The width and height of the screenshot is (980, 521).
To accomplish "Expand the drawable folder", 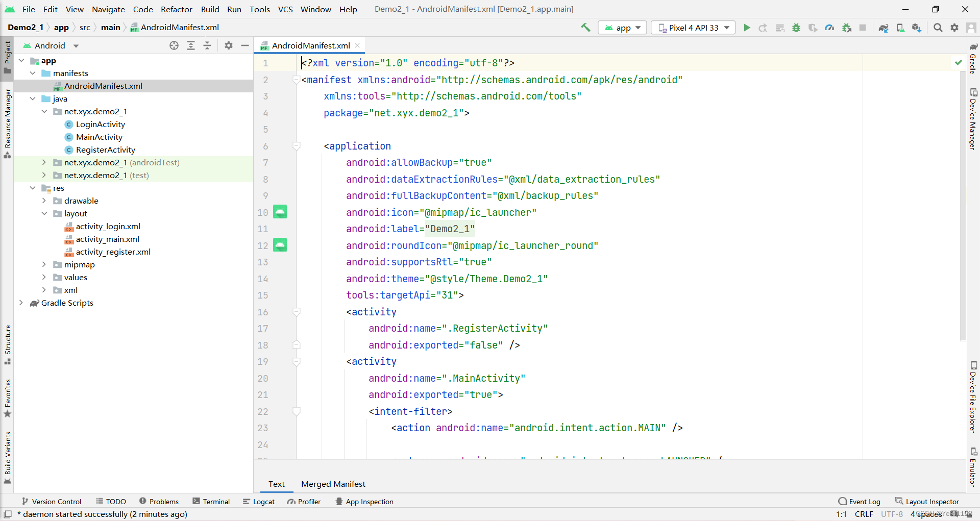I will coord(44,201).
